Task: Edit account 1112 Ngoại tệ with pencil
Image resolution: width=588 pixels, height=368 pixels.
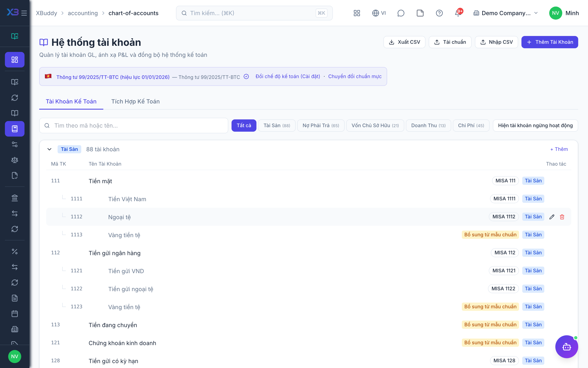Action: pyautogui.click(x=552, y=217)
